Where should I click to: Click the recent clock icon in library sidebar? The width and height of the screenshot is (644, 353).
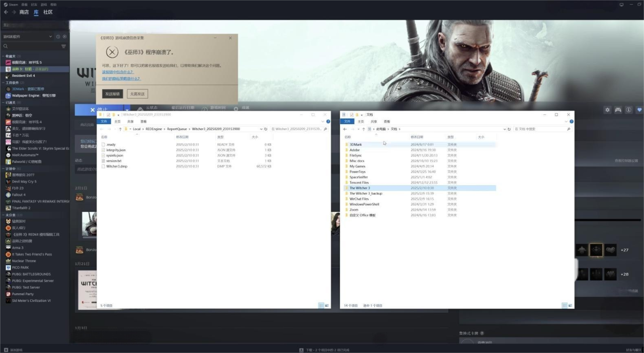[x=58, y=37]
